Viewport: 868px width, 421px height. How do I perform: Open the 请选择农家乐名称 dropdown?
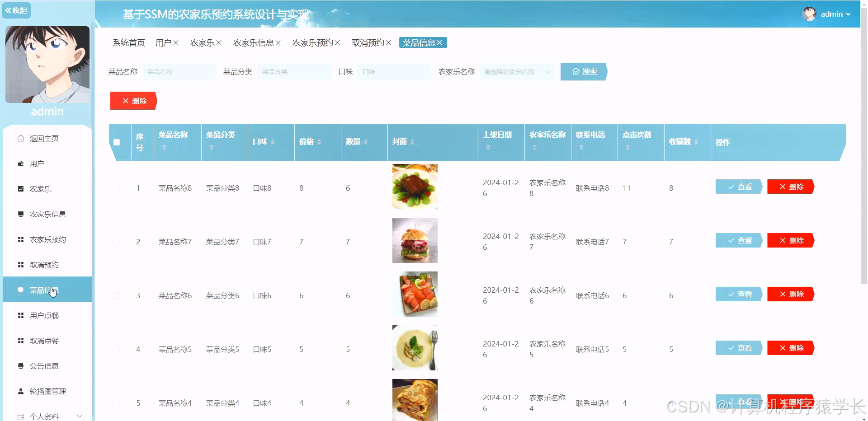pyautogui.click(x=517, y=71)
